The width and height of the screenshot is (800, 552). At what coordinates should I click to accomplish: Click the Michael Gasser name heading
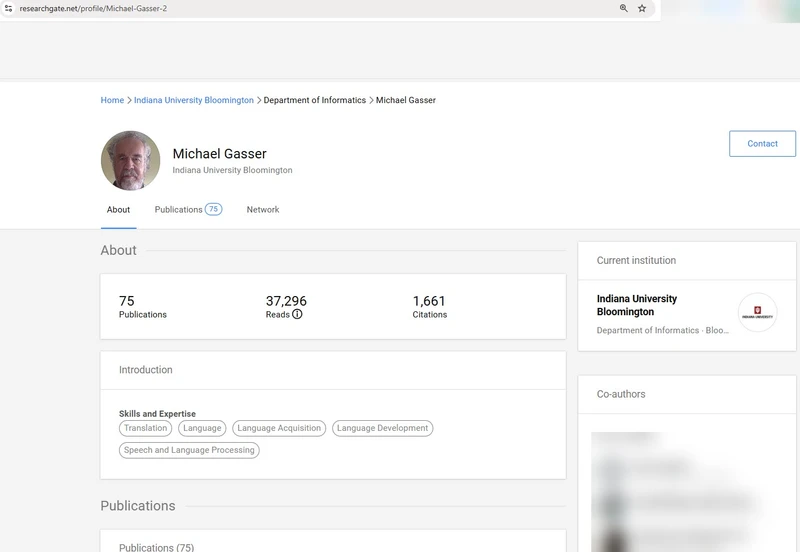pos(219,154)
